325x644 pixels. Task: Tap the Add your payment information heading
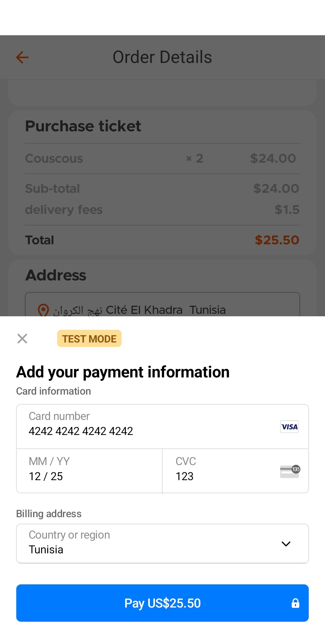click(x=123, y=372)
